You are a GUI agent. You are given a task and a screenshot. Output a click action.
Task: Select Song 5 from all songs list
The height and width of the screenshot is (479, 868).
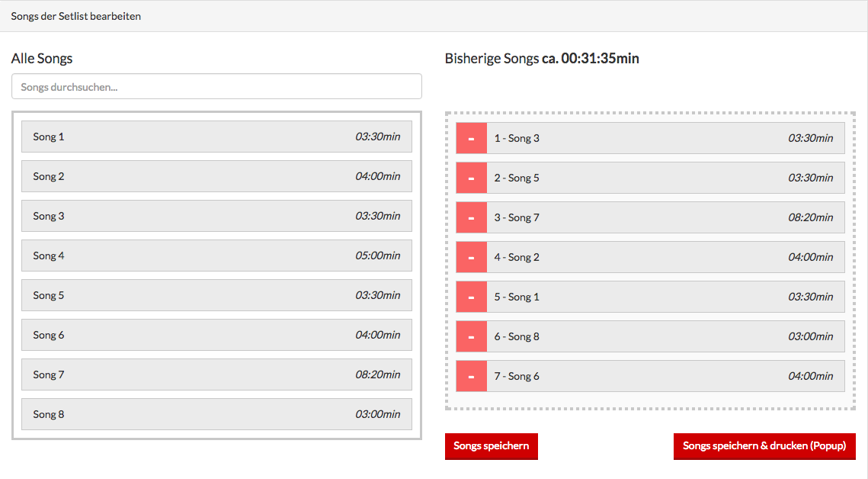coord(216,295)
